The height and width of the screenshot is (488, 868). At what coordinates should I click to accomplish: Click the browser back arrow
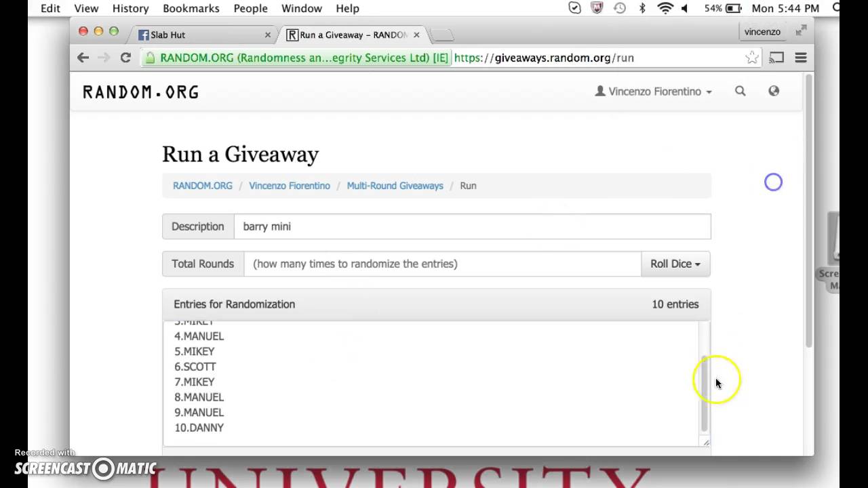(83, 58)
